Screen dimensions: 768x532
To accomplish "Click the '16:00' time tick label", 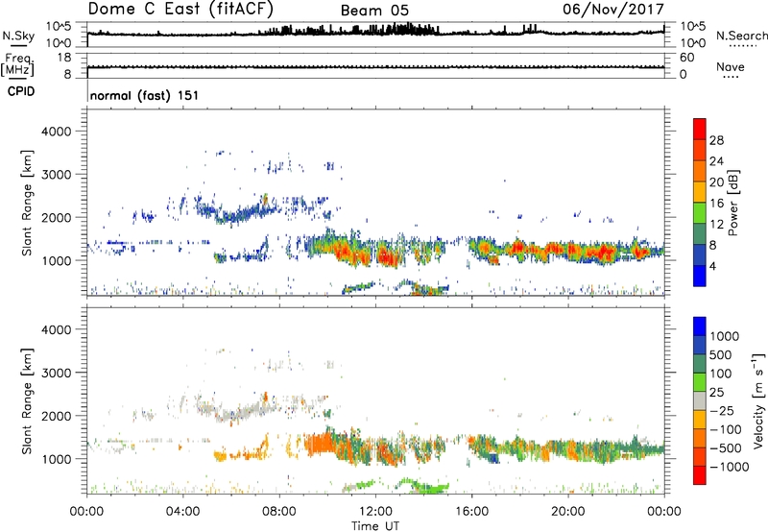I will tap(471, 512).
